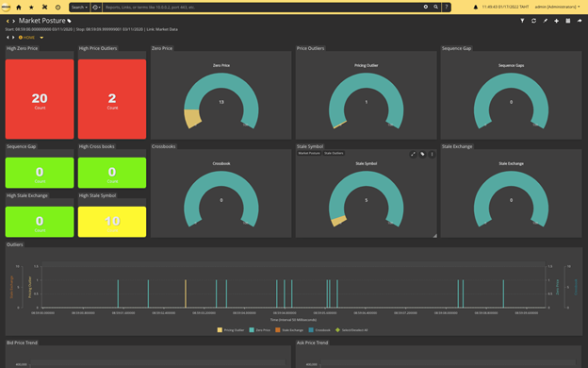Click the green Sequence Gap count tile

(x=40, y=173)
